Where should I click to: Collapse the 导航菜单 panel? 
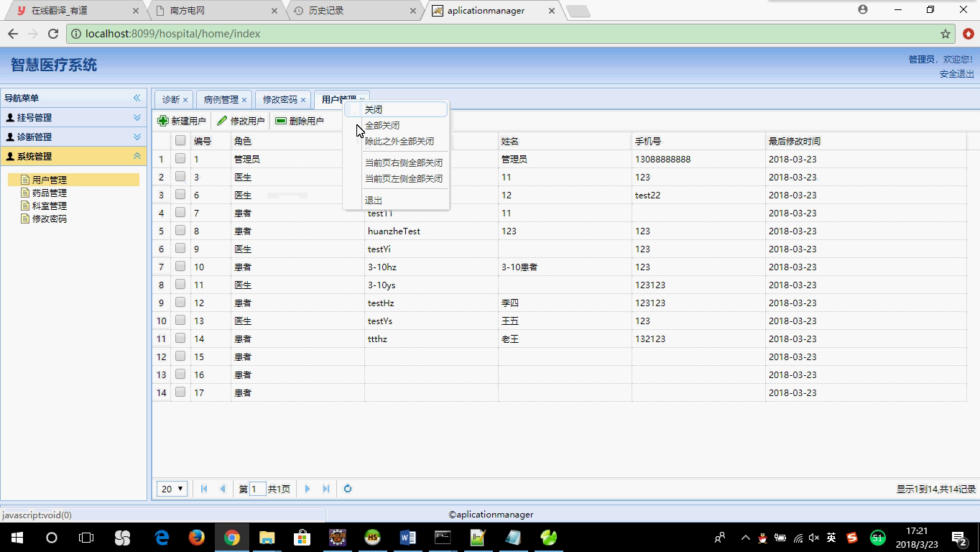click(x=137, y=98)
